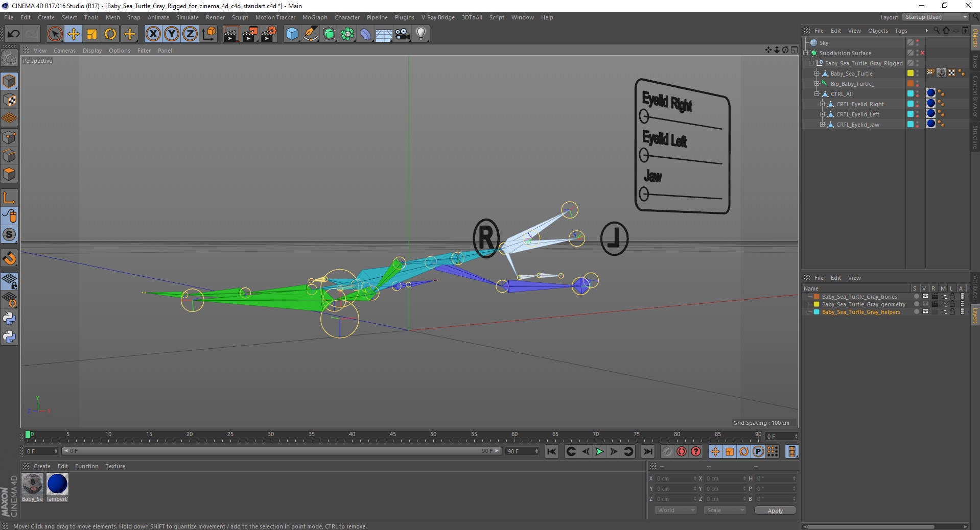Switch to Points mode
Image resolution: width=980 pixels, height=530 pixels.
pyautogui.click(x=9, y=137)
